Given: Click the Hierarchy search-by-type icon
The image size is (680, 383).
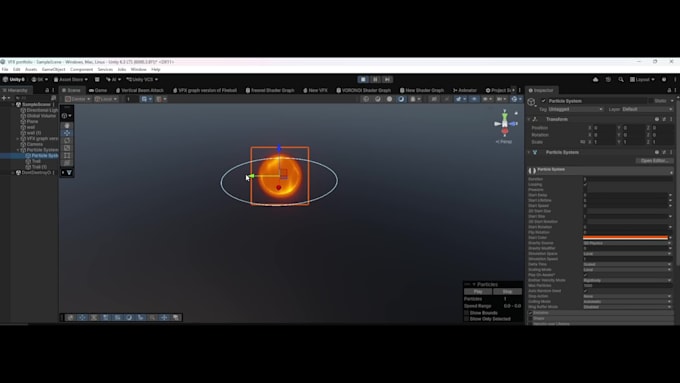Looking at the screenshot, I should pyautogui.click(x=53, y=98).
